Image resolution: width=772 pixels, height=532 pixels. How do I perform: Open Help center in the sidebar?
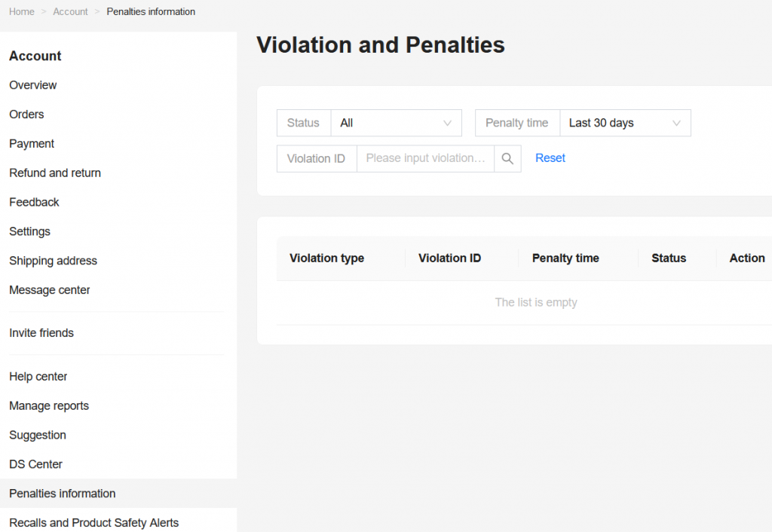[38, 377]
